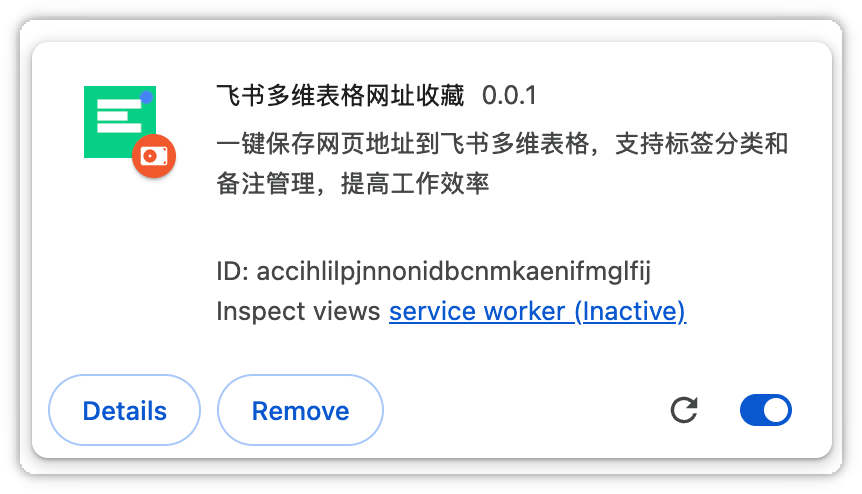Remove the 飞书多维表格网址收藏 extension
This screenshot has width=862, height=494.
(x=300, y=410)
